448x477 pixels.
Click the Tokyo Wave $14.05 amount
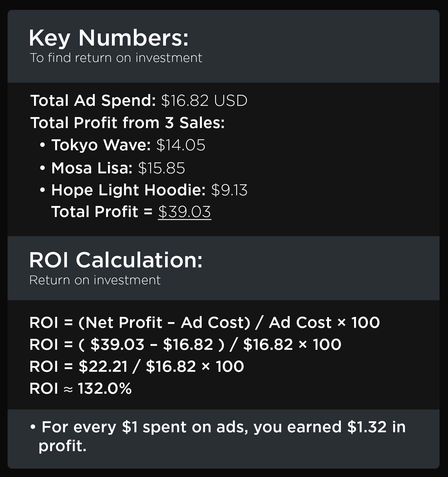tap(181, 145)
